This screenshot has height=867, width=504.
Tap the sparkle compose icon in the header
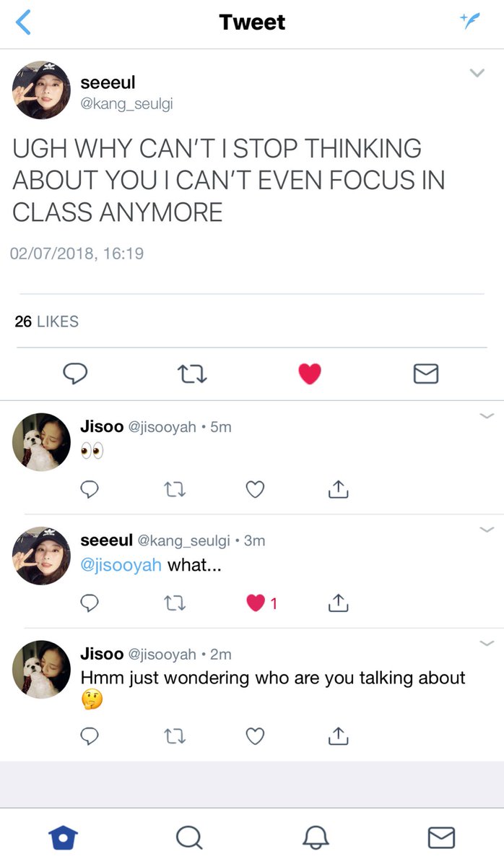[470, 21]
